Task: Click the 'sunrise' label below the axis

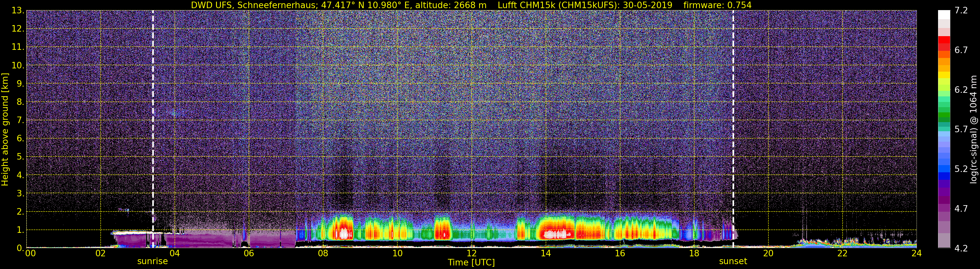Action: (x=153, y=262)
